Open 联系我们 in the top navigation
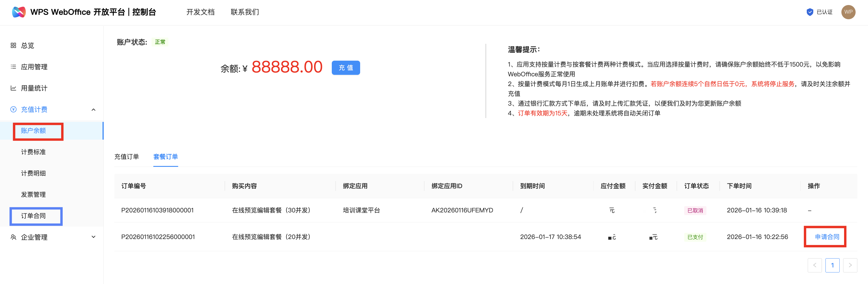This screenshot has width=868, height=284. 245,12
